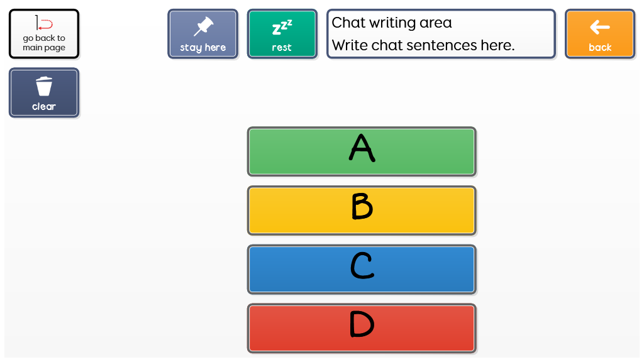The width and height of the screenshot is (644, 362).
Task: Click inside the Chat writing area box
Action: pos(440,34)
